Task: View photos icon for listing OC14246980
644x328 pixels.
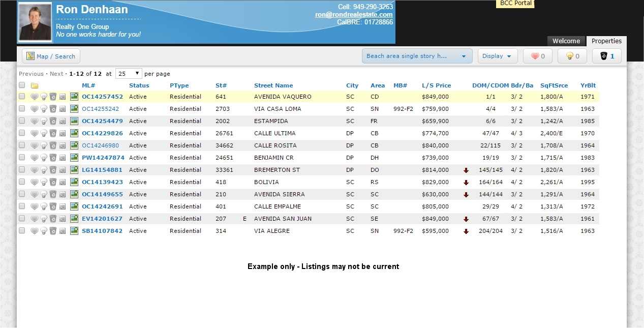Action: (x=74, y=145)
